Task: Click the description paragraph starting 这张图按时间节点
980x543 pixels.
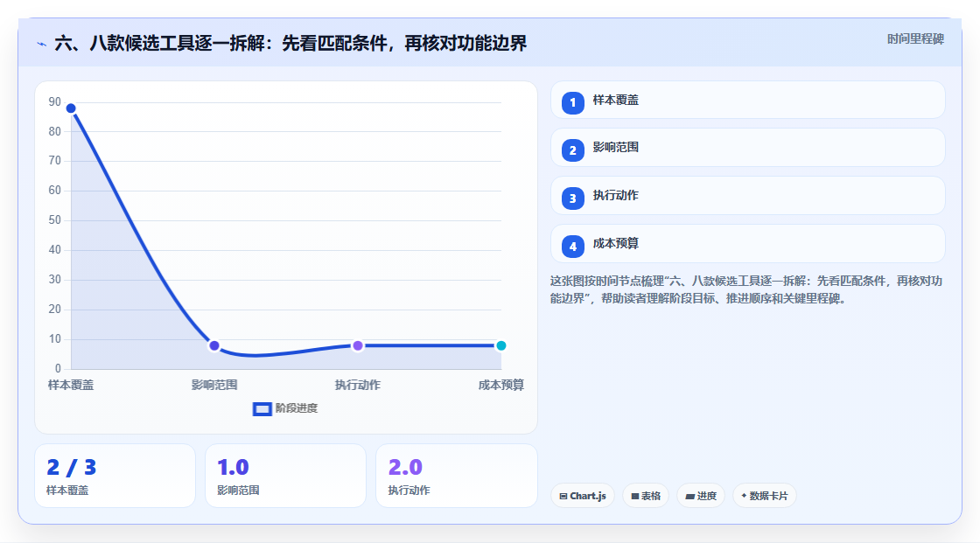Action: (746, 290)
